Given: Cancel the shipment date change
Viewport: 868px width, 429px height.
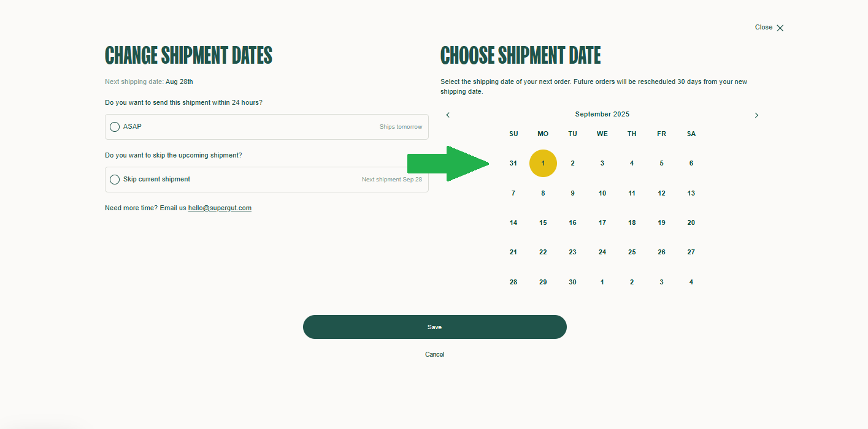Looking at the screenshot, I should click(x=435, y=355).
